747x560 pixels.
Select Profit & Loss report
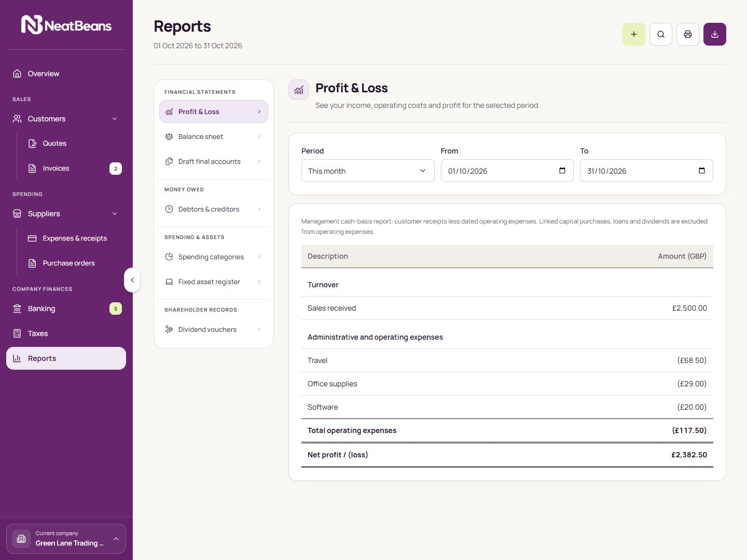tap(214, 111)
